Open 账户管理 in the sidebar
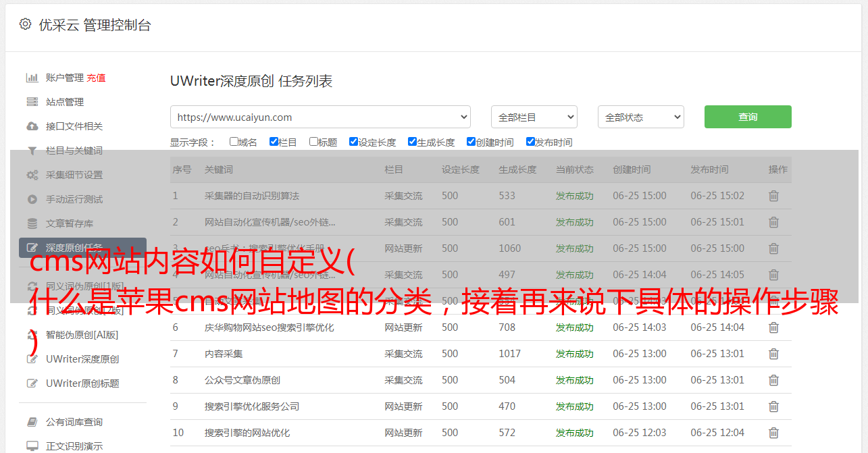Image resolution: width=868 pixels, height=453 pixels. 65,78
